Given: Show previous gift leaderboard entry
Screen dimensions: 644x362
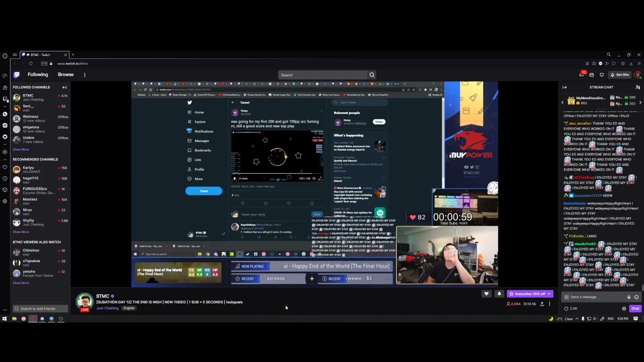Looking at the screenshot, I should tap(562, 103).
